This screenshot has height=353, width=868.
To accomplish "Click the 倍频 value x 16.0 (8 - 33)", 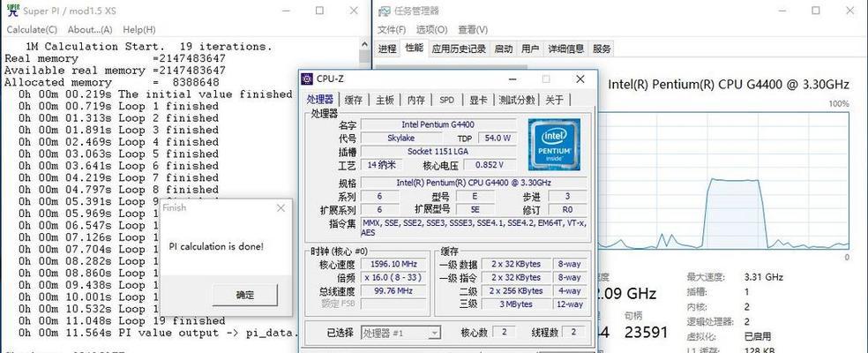I will click(395, 278).
